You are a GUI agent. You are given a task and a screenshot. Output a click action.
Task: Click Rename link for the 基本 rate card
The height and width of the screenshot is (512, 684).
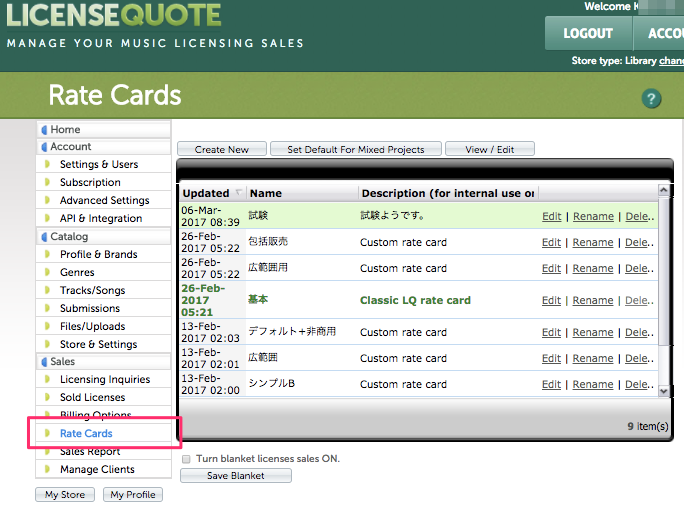pos(592,300)
